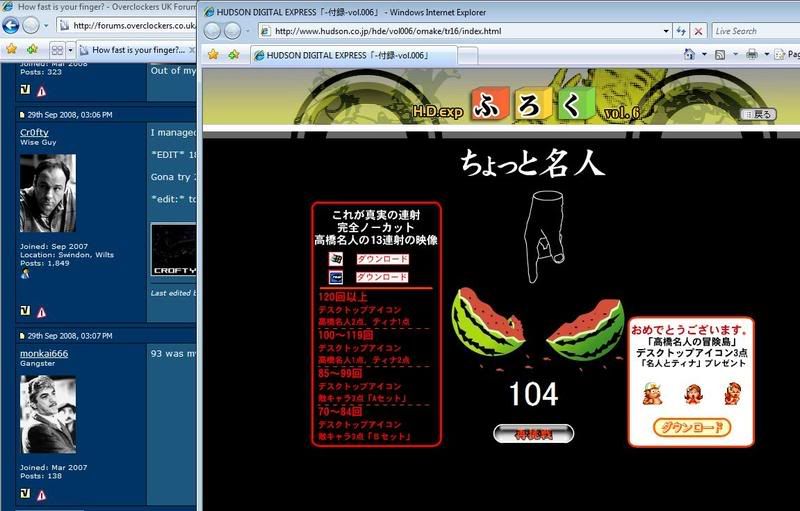This screenshot has height=511, width=800.
Task: Click the Quick Tabs icon in forum browser
Action: (x=56, y=49)
